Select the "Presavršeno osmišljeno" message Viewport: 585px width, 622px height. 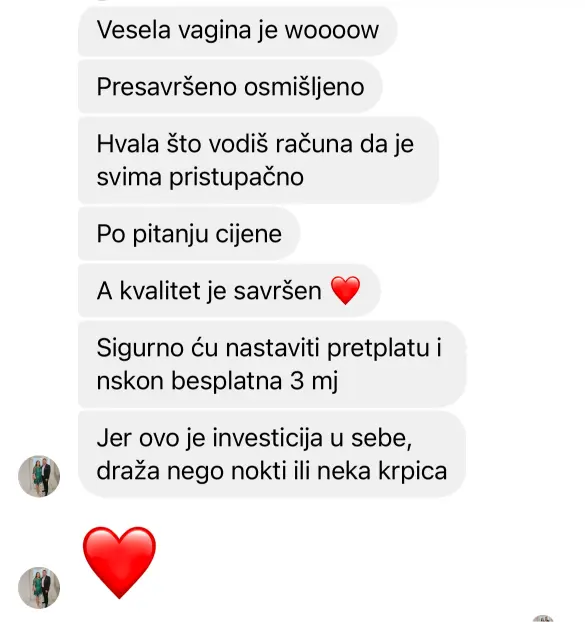(x=230, y=86)
